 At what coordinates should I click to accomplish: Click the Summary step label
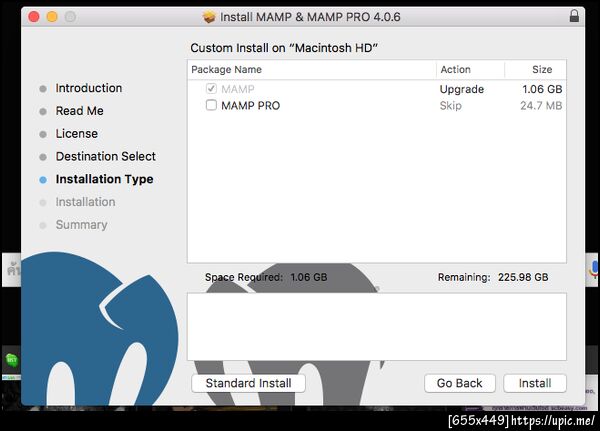click(x=82, y=225)
